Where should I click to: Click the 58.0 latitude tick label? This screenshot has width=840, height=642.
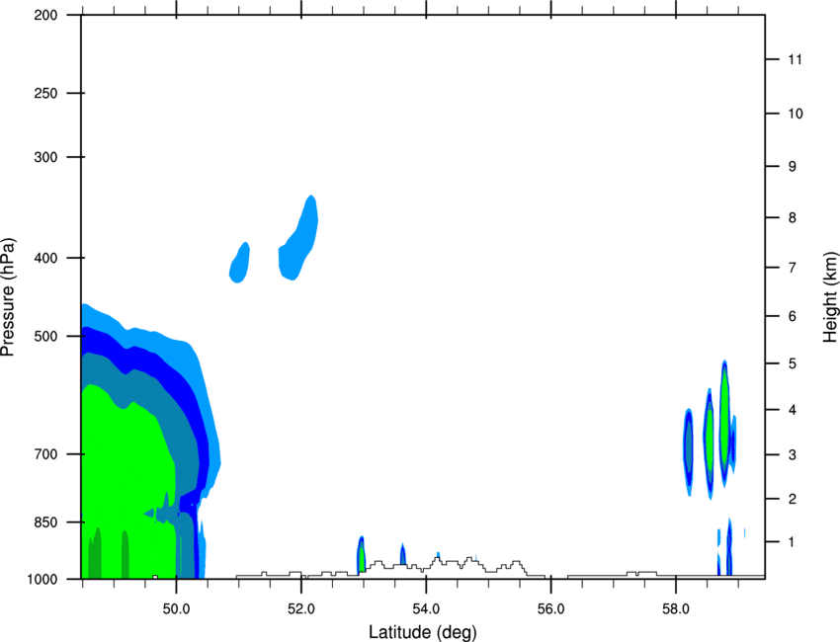676,608
